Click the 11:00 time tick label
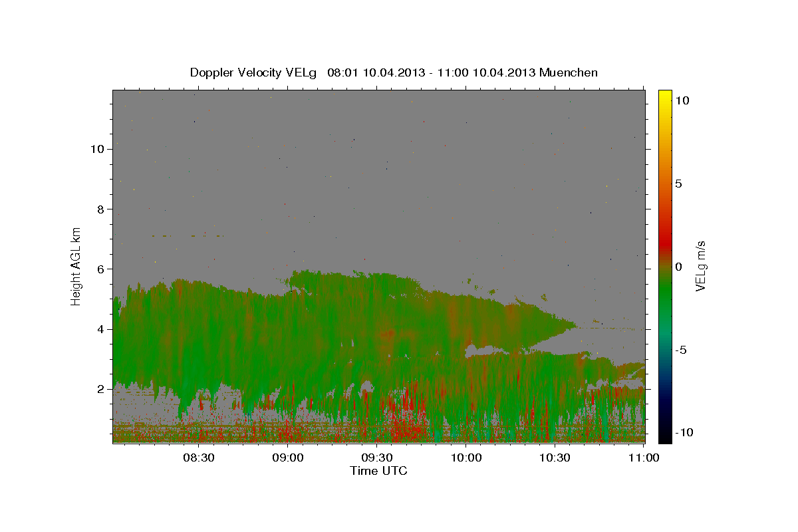 pyautogui.click(x=643, y=458)
